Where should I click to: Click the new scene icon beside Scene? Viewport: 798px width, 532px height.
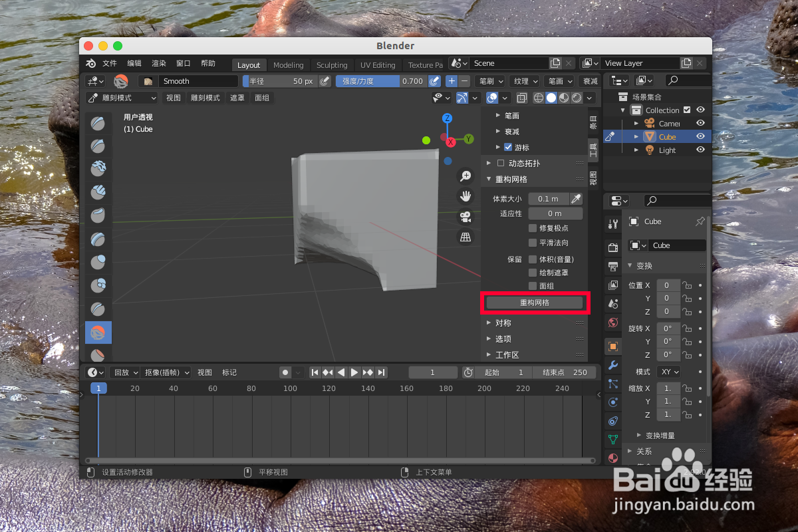(555, 63)
